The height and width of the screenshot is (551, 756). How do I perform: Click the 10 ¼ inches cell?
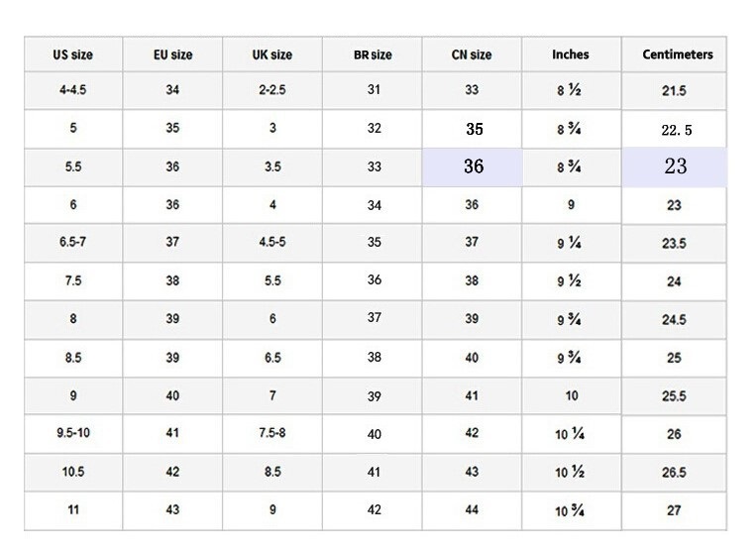coord(571,434)
